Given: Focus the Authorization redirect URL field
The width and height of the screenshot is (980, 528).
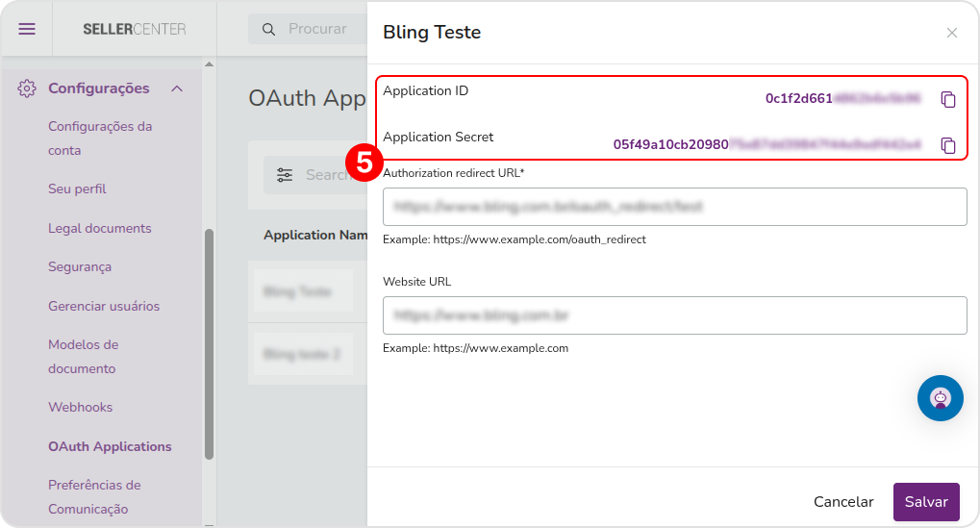Looking at the screenshot, I should point(674,207).
